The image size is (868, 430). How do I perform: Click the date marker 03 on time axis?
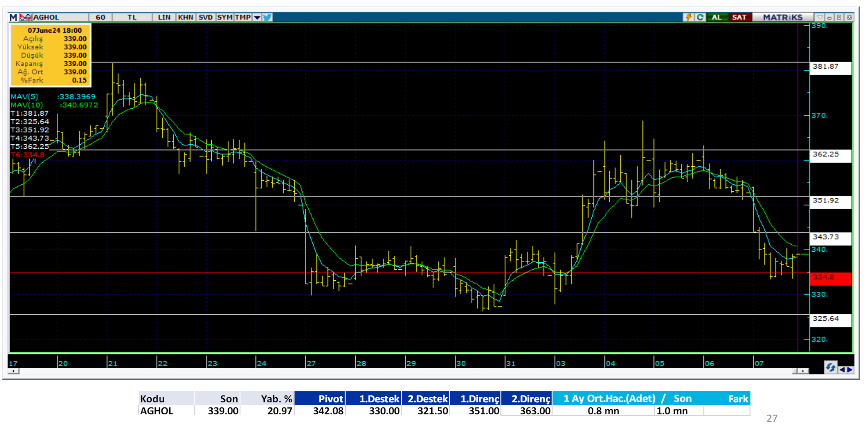[x=560, y=363]
